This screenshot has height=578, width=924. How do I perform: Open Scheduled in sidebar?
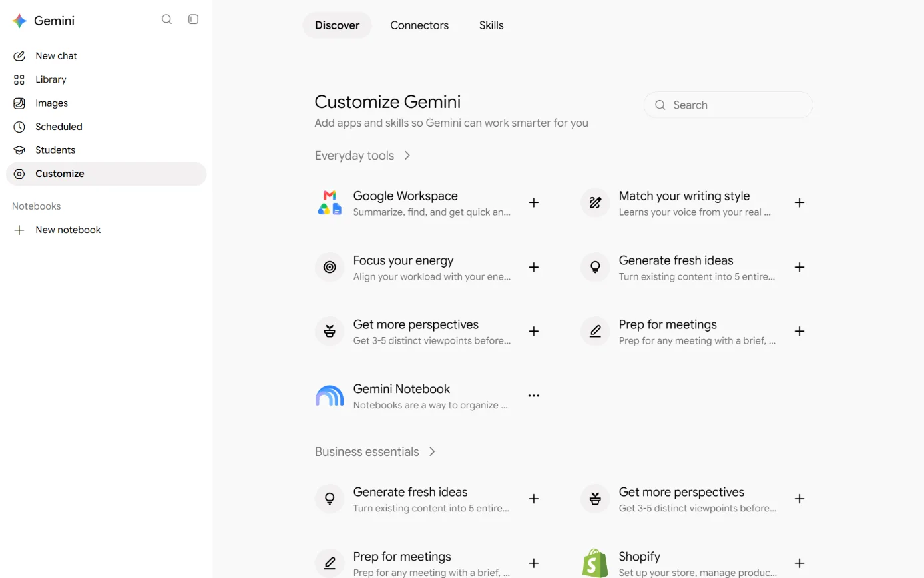[x=107, y=127]
